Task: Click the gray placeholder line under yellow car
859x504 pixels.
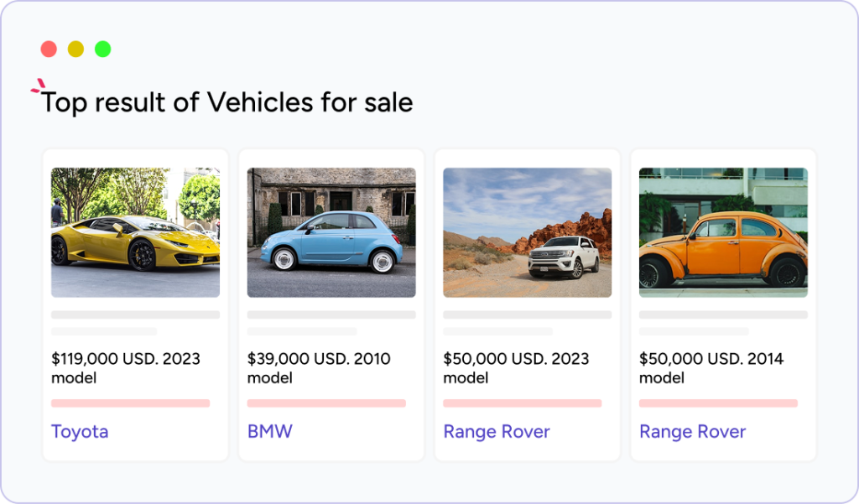Action: coord(135,315)
